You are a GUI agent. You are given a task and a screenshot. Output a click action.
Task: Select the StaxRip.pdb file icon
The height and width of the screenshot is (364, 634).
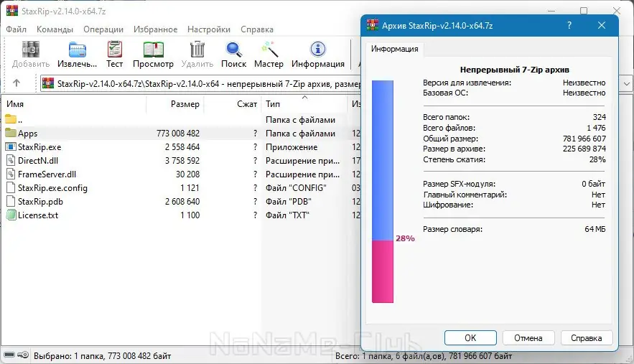(x=11, y=201)
